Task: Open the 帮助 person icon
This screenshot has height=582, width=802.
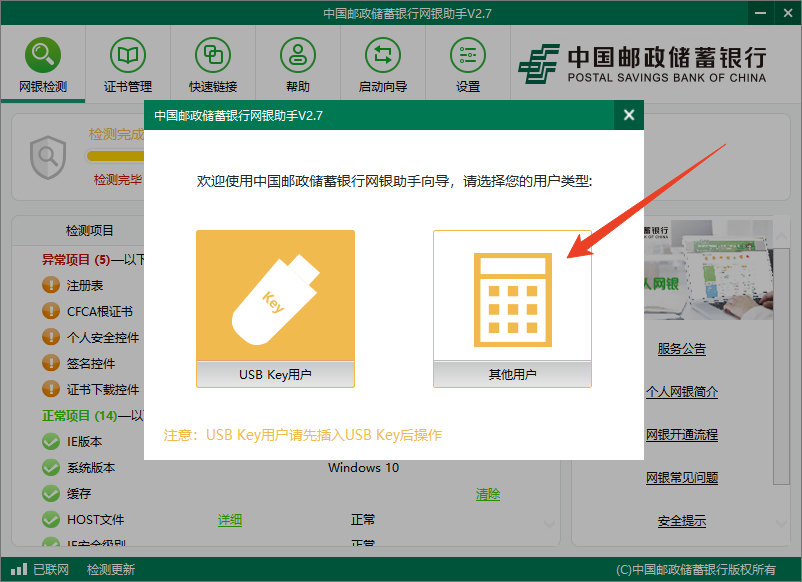Action: click(298, 55)
